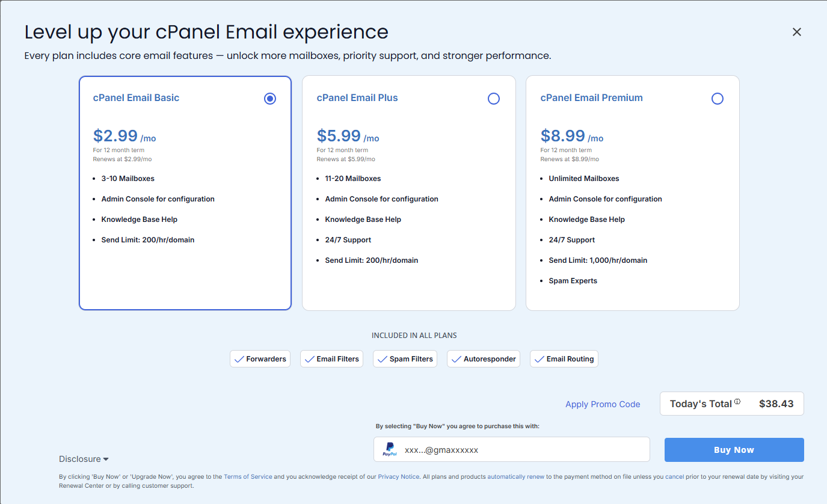Select the cPanel Email Basic radio button
This screenshot has height=504, width=827.
[x=270, y=99]
